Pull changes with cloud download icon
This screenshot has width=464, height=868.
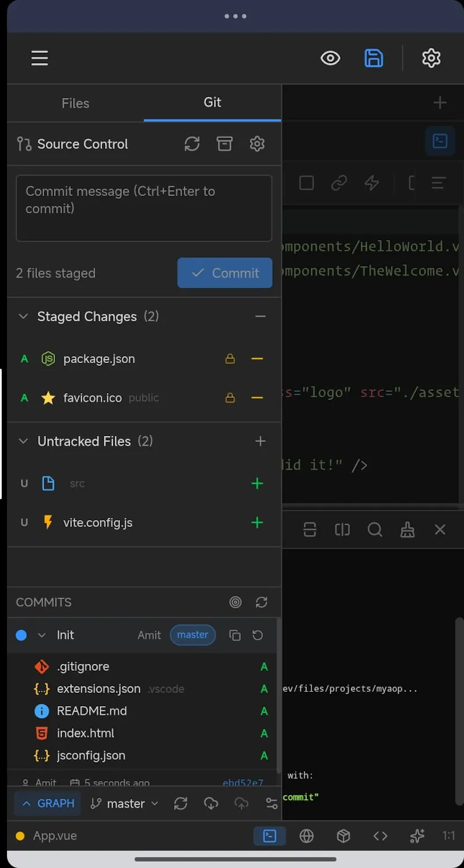point(211,804)
